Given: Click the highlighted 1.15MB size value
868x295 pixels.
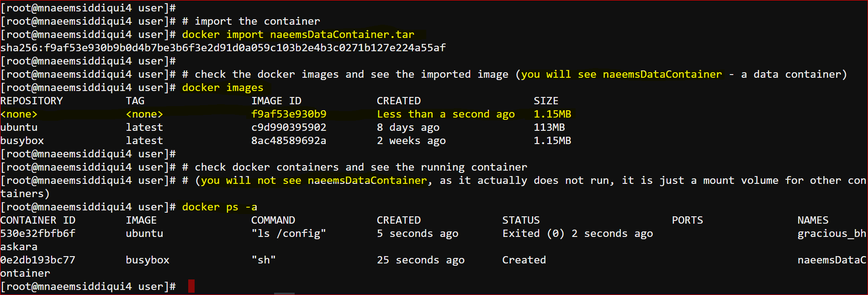Looking at the screenshot, I should point(552,114).
